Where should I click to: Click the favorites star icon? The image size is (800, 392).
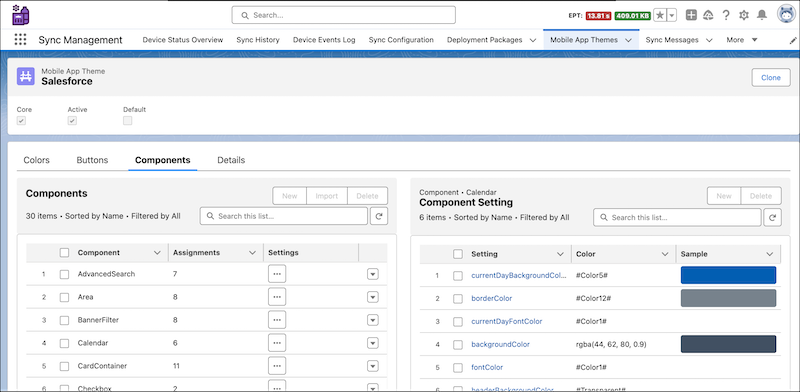660,15
